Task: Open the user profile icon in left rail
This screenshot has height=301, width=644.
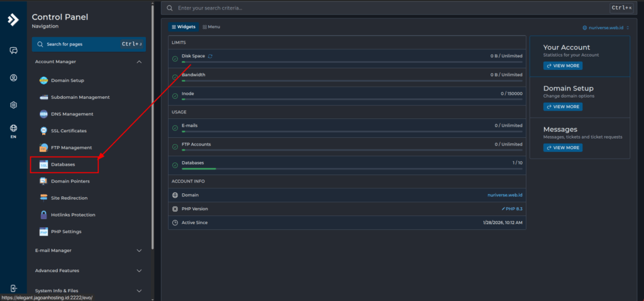Action: pos(13,77)
